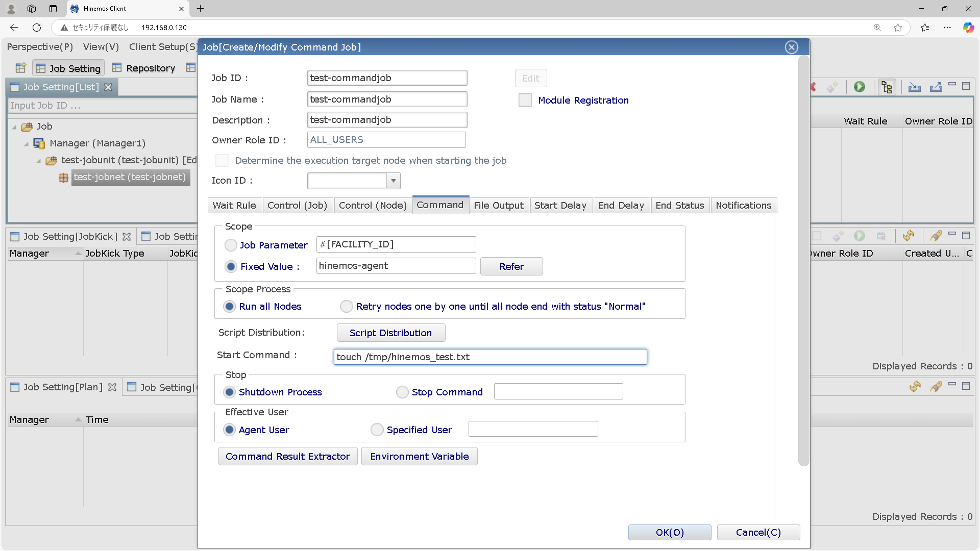This screenshot has width=980, height=551.
Task: Choose the Specified User radio button
Action: [x=377, y=430]
